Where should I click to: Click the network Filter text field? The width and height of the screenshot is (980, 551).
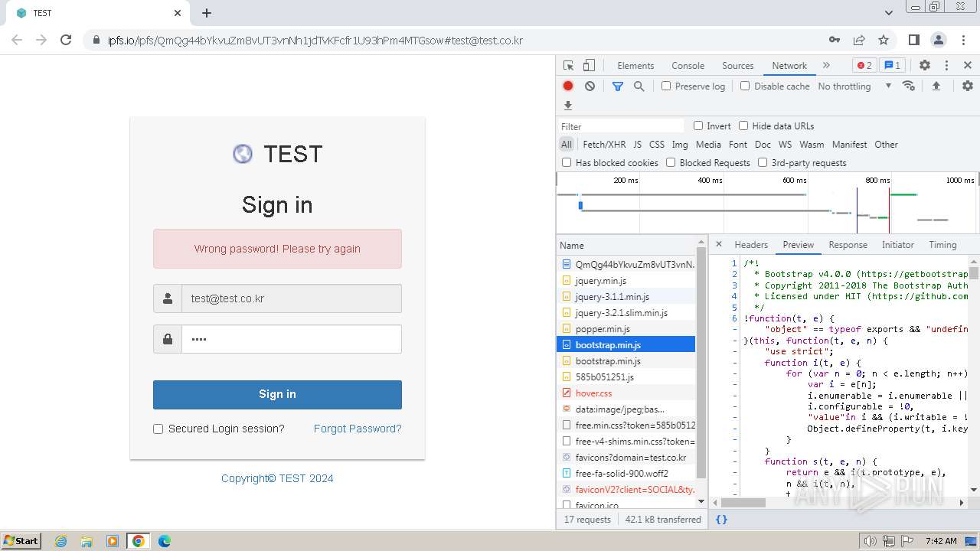(622, 126)
